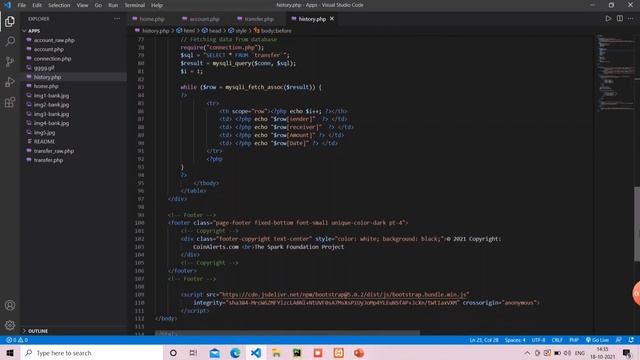Image resolution: width=640 pixels, height=360 pixels.
Task: Open the Selection menu
Action: click(x=59, y=5)
